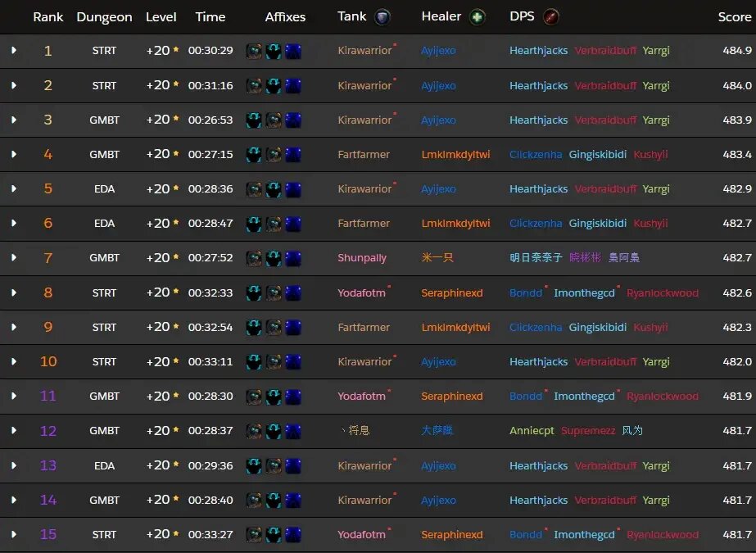Click the 00:26:53 time value
Screen dimensions: 756x553
[211, 120]
